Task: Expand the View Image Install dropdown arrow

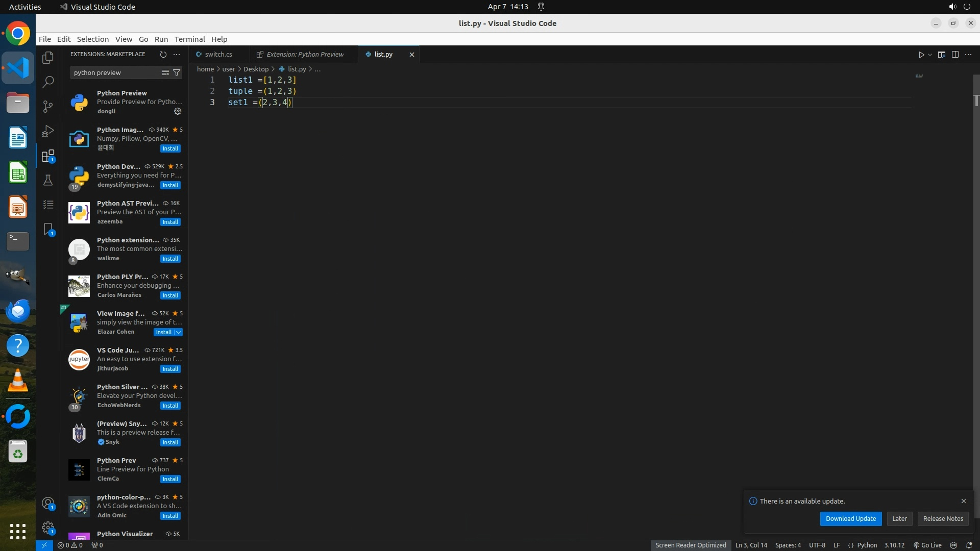Action: tap(179, 332)
